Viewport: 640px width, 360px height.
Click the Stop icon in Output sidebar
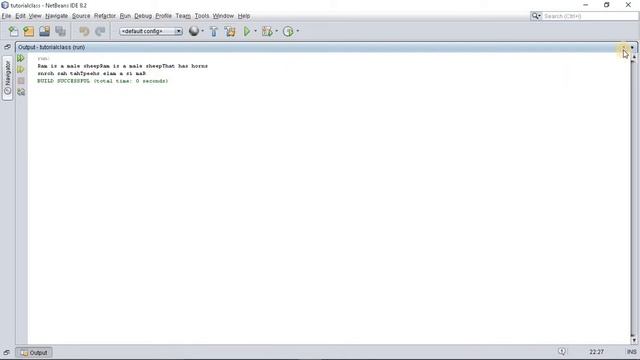coord(21,81)
